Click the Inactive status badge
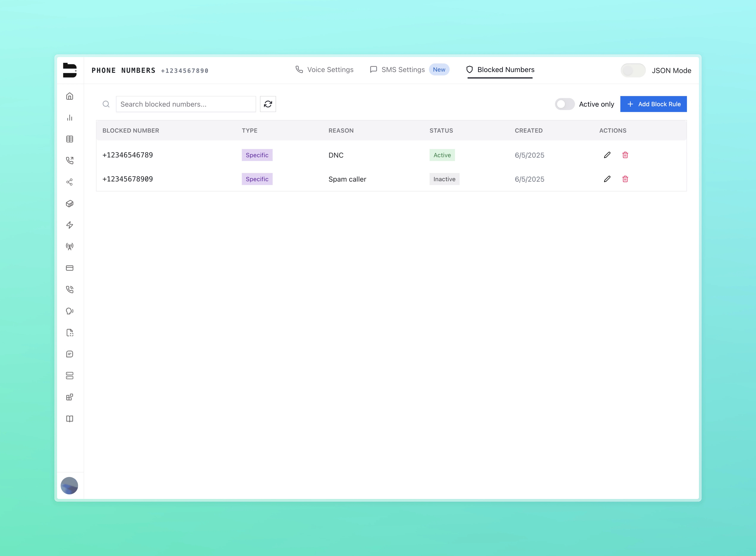The image size is (756, 556). click(445, 179)
